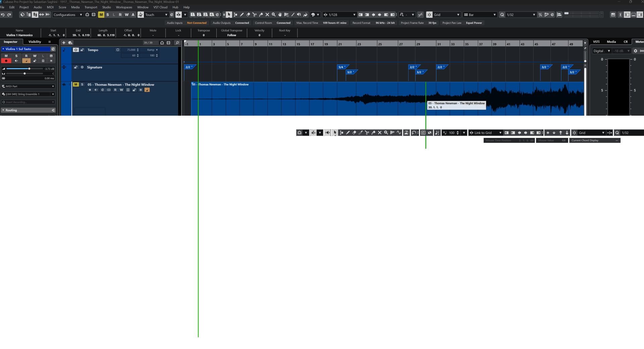Open the Bar grid type dropdown
Screen dimensions: 644x349
[x=480, y=15]
